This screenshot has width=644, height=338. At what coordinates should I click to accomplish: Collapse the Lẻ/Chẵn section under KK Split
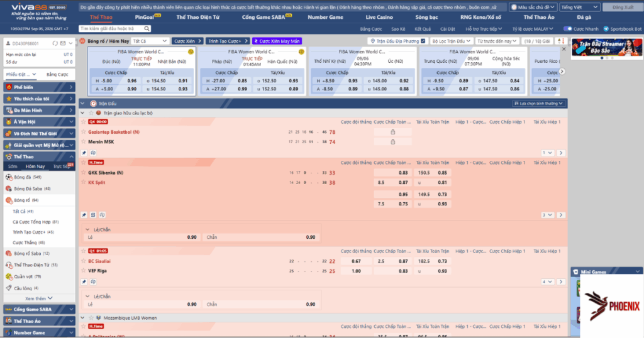coord(87,230)
